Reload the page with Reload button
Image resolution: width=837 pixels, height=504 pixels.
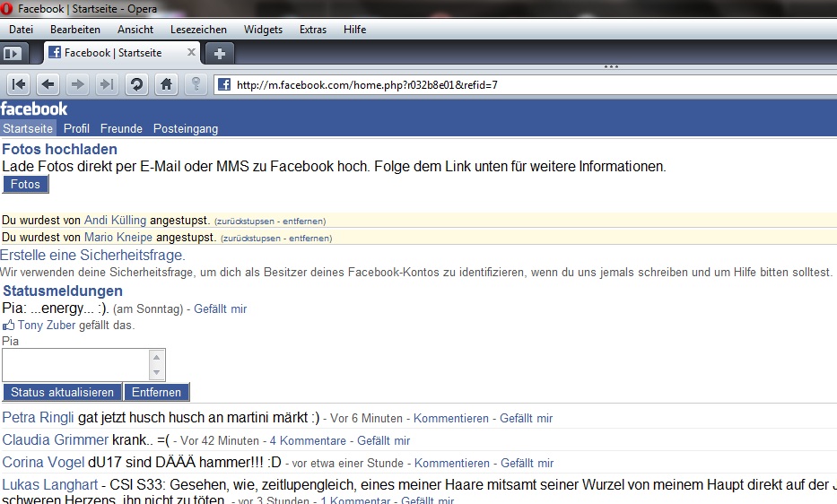click(x=136, y=84)
